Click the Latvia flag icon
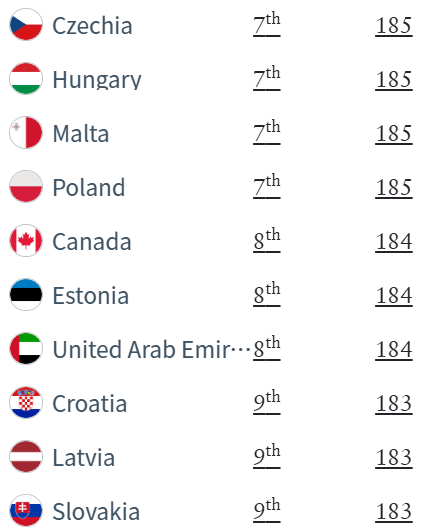This screenshot has width=447, height=531. (26, 456)
